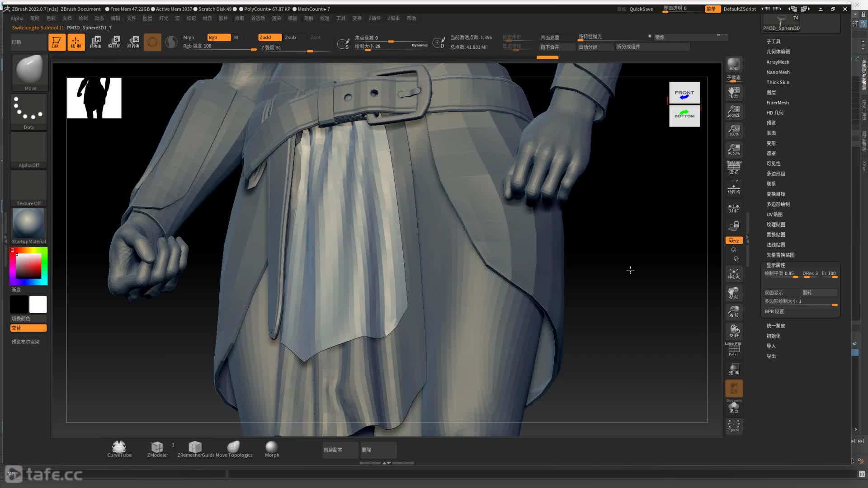The image size is (868, 488).
Task: Open the 灯箱 Lightbox button
Action: point(28,42)
